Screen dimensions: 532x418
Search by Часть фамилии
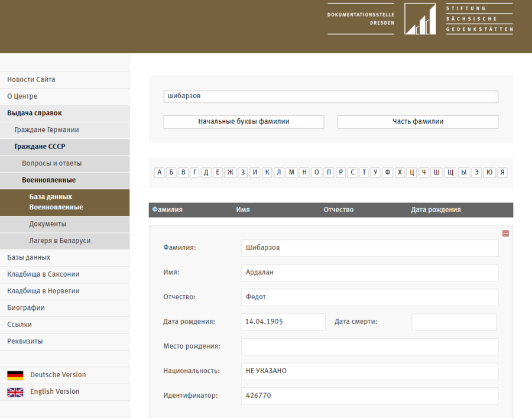tap(418, 122)
